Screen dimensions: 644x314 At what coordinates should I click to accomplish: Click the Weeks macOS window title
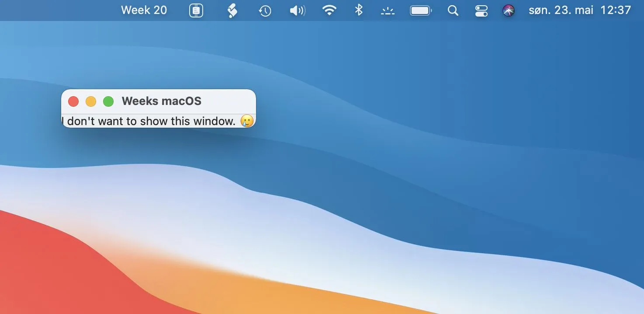tap(162, 101)
